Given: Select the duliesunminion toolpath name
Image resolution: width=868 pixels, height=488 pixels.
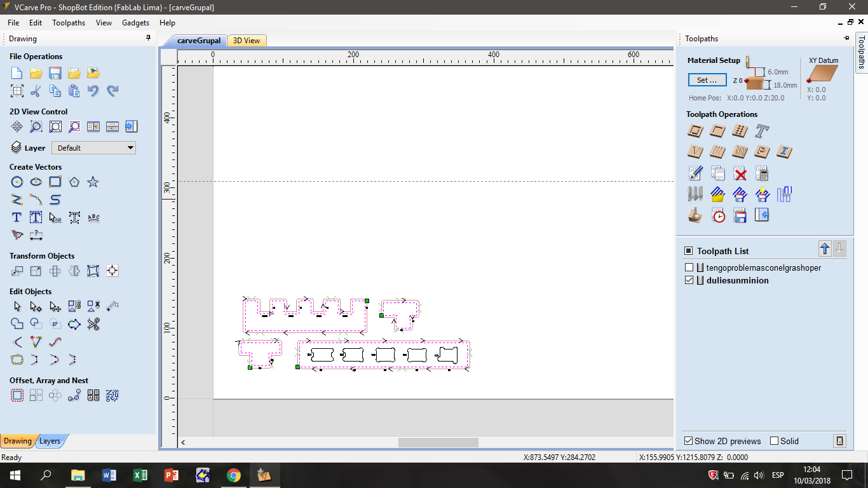Looking at the screenshot, I should pos(737,280).
